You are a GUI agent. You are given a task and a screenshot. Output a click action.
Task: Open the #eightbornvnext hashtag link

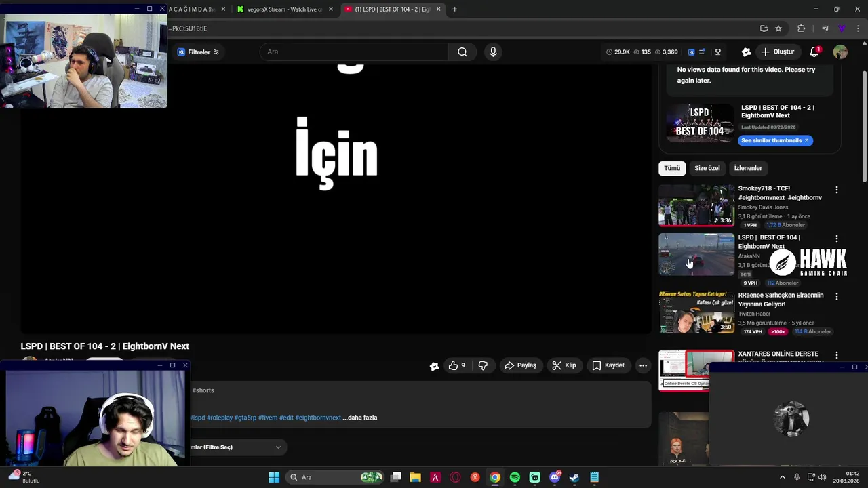[x=318, y=418]
